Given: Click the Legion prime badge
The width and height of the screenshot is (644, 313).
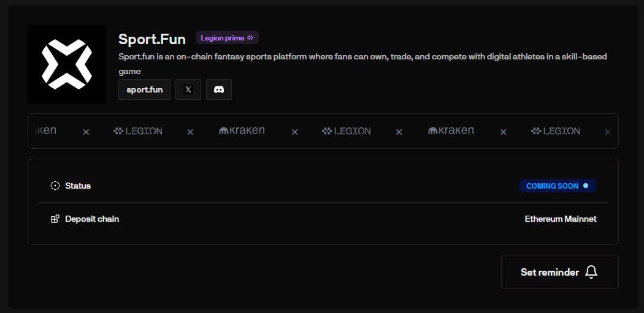Looking at the screenshot, I should point(227,38).
